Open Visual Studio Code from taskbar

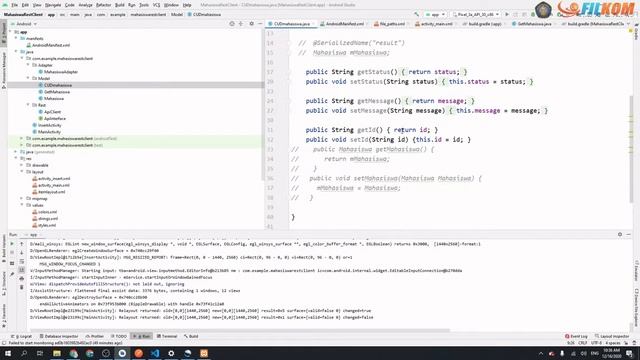click(x=155, y=353)
